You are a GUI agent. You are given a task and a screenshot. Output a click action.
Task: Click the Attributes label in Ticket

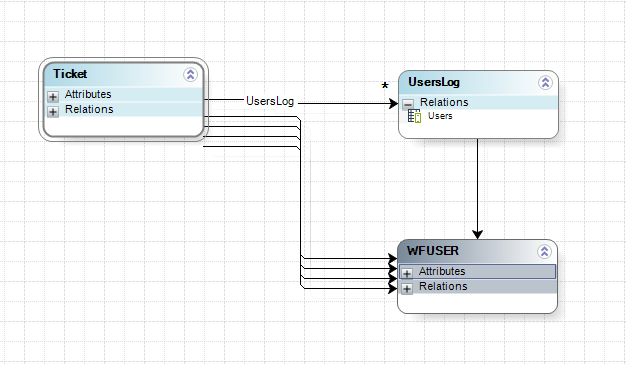88,94
